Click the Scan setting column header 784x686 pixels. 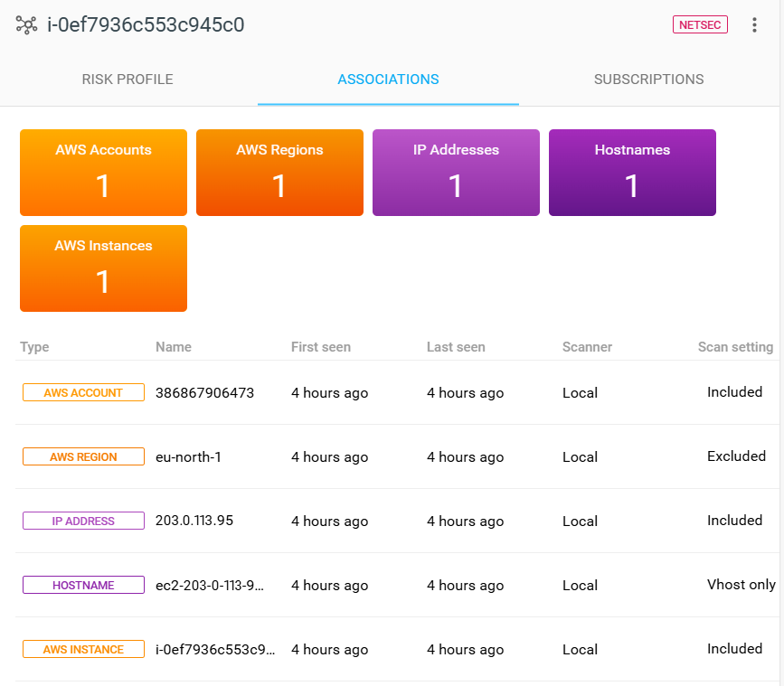pos(735,347)
